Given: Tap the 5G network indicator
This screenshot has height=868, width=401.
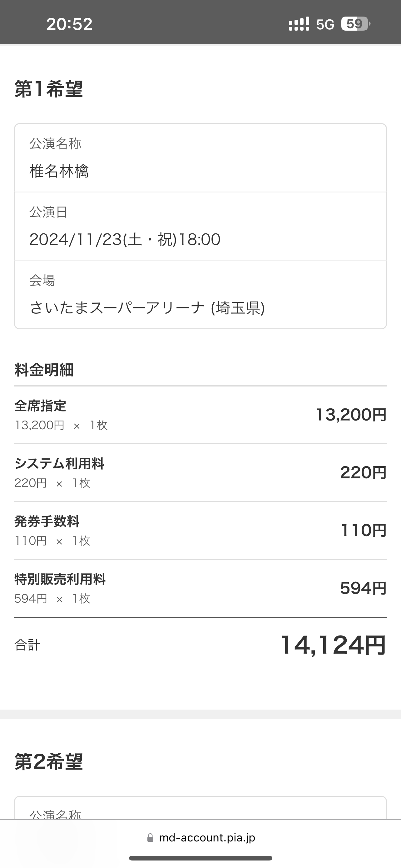Looking at the screenshot, I should pos(325,24).
